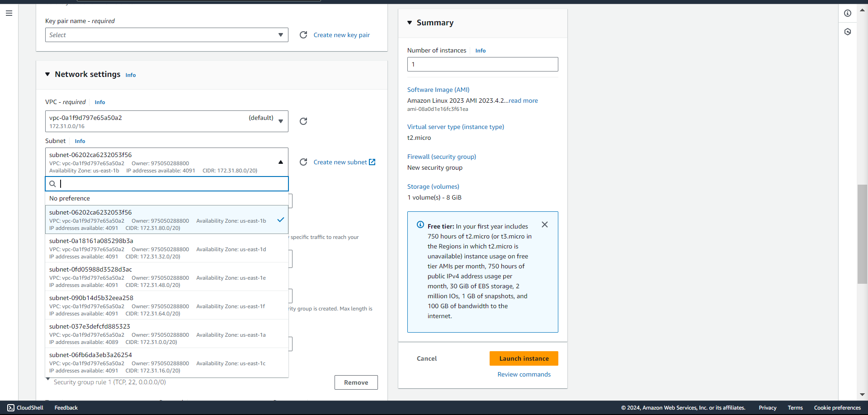
Task: Remove security group rule 1
Action: (356, 382)
